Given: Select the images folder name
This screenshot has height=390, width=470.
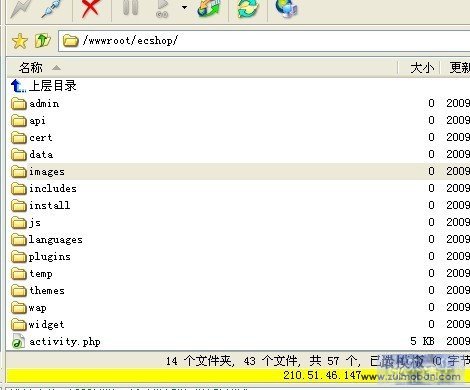Looking at the screenshot, I should click(47, 172).
